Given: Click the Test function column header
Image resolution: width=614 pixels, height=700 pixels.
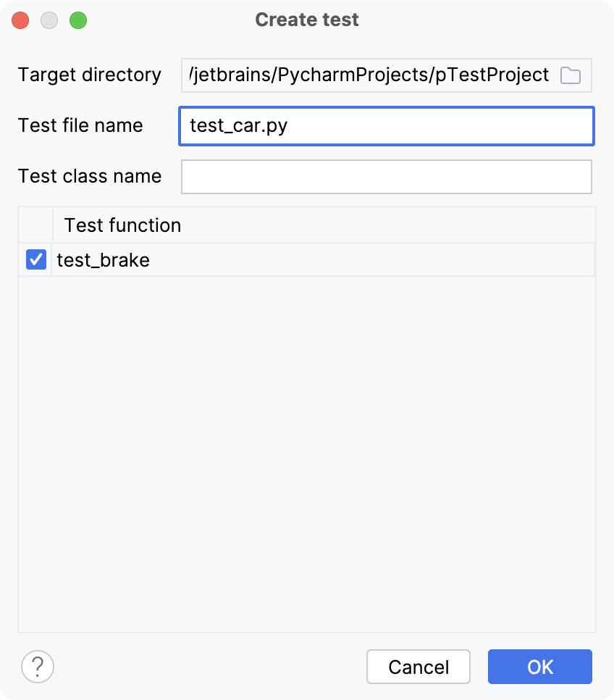Looking at the screenshot, I should (x=122, y=225).
